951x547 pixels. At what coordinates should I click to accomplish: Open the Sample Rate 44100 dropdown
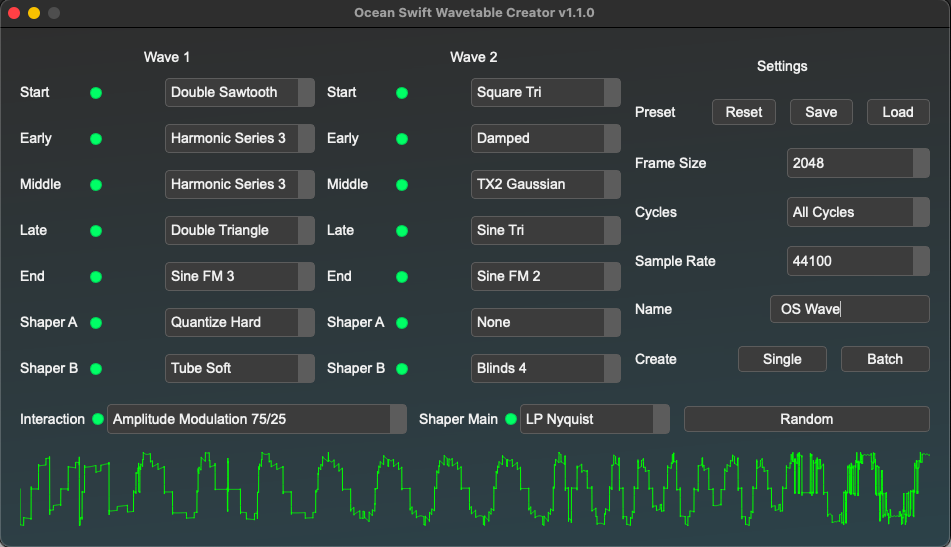[x=858, y=261]
